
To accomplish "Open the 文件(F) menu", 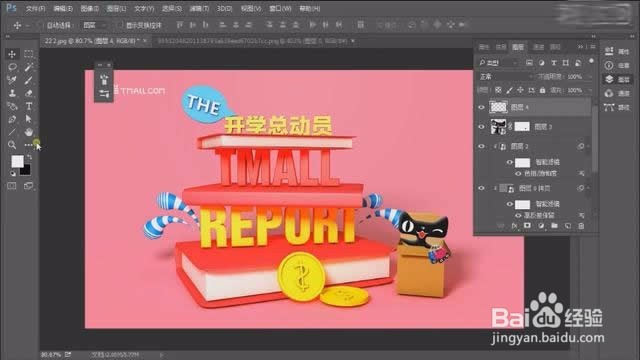I will (x=35, y=8).
